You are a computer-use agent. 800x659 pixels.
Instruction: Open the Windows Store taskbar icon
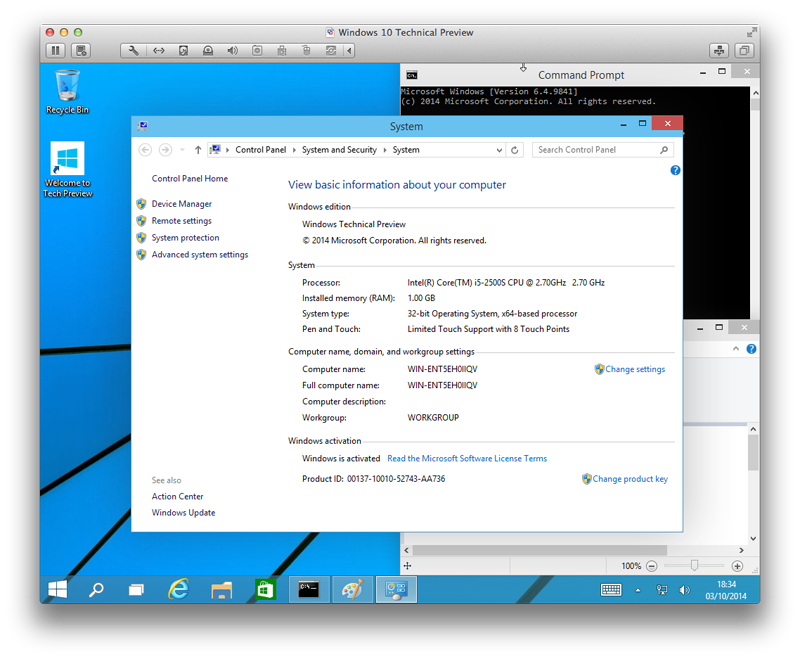point(265,589)
